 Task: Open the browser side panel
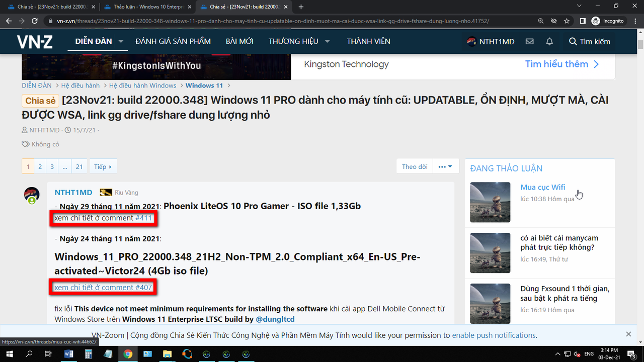[583, 21]
